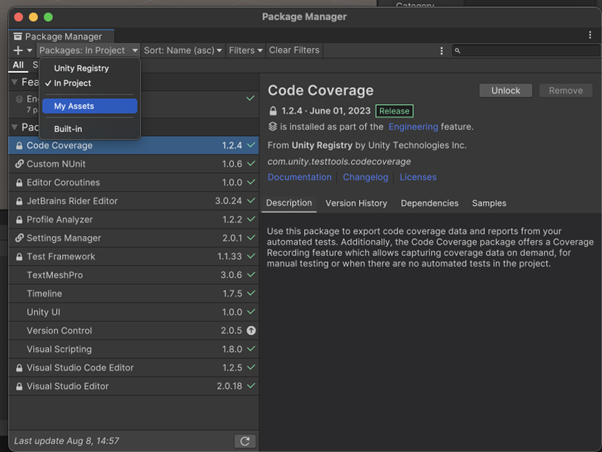Open the Licenses link
This screenshot has height=452, width=602.
click(418, 177)
